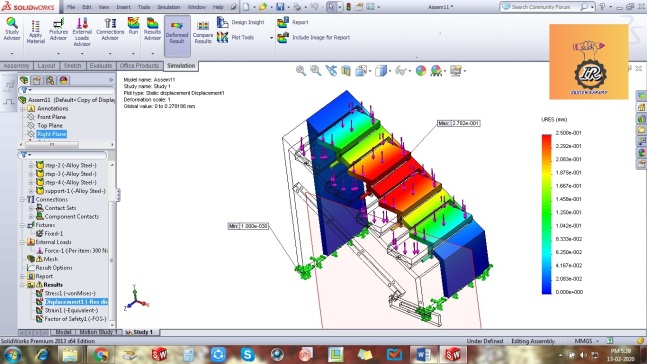Open Connections Advisor
The width and height of the screenshot is (647, 364).
tap(110, 29)
